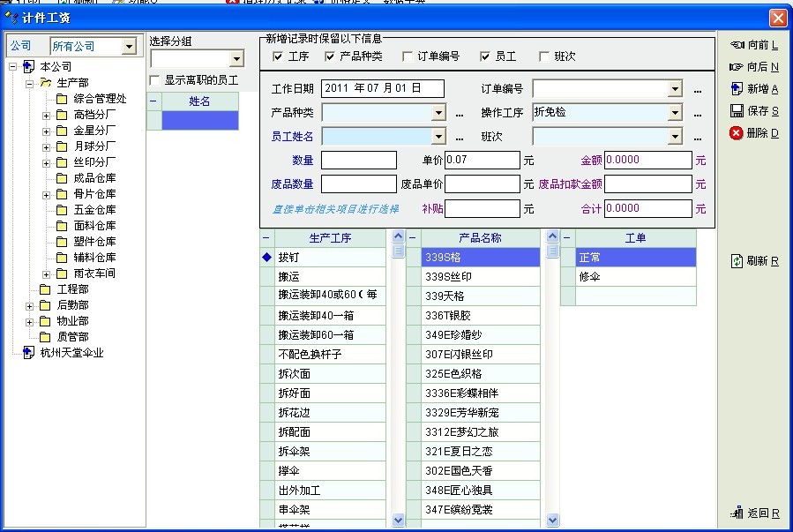Click the 向后 (next record) icon

click(x=737, y=67)
